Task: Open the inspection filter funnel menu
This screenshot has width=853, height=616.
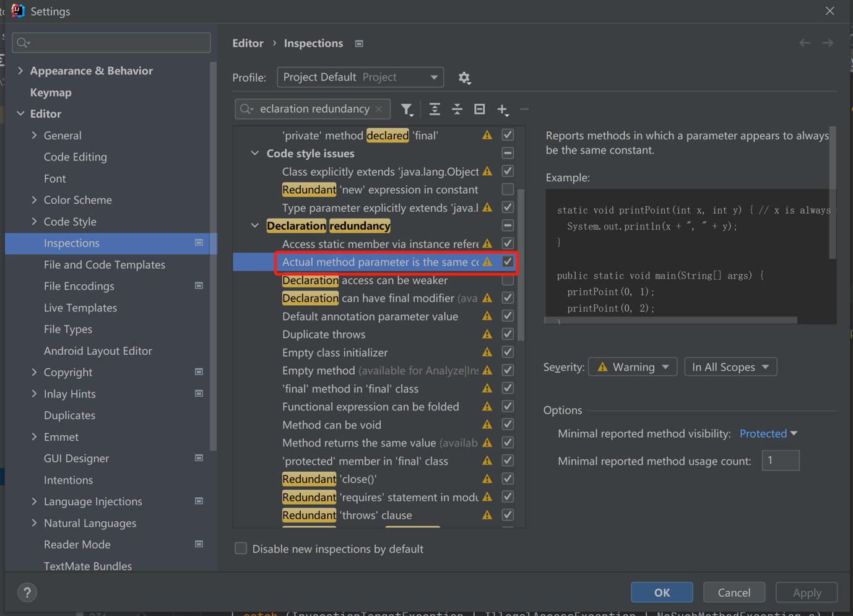Action: click(407, 109)
